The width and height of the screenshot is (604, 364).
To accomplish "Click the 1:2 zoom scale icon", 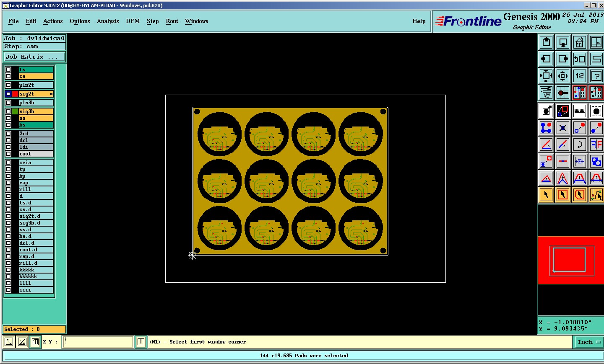I will pyautogui.click(x=580, y=76).
